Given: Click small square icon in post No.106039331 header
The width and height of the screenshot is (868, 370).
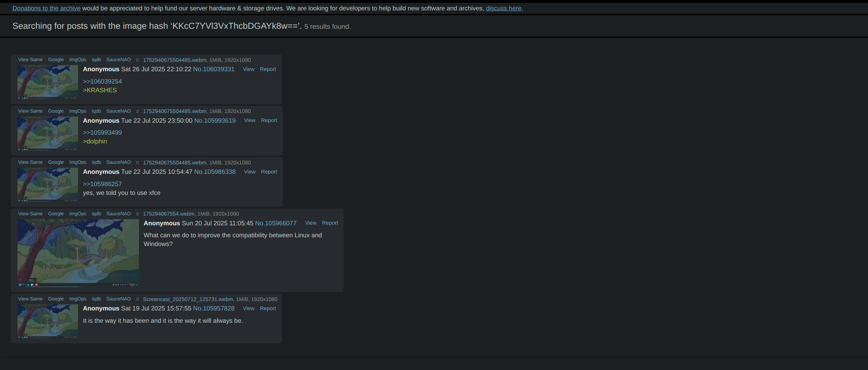Looking at the screenshot, I should (137, 60).
